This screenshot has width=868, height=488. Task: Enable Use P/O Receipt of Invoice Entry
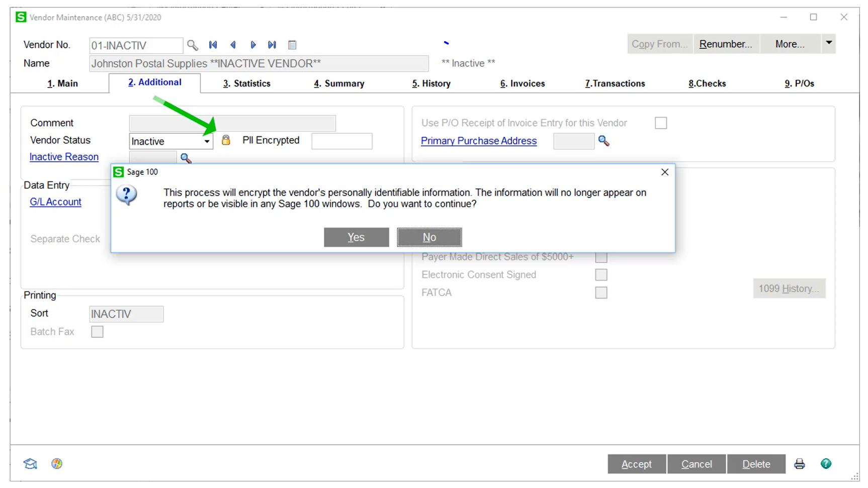pos(661,123)
